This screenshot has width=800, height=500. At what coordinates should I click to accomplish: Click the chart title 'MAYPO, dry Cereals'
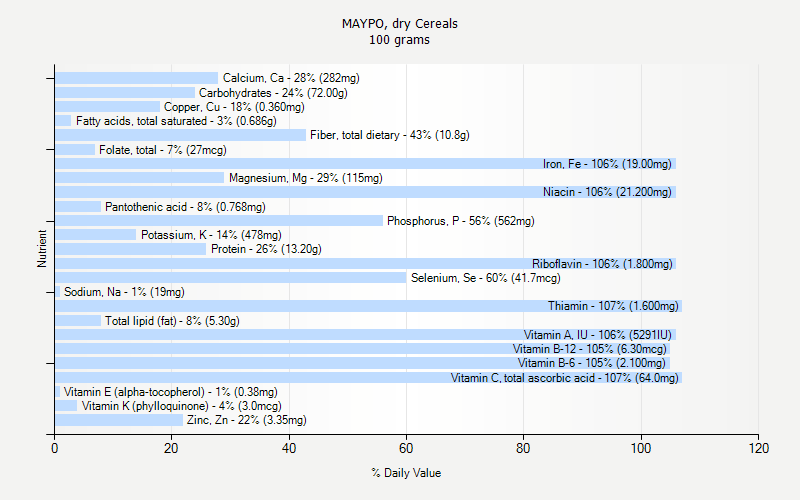(x=399, y=23)
